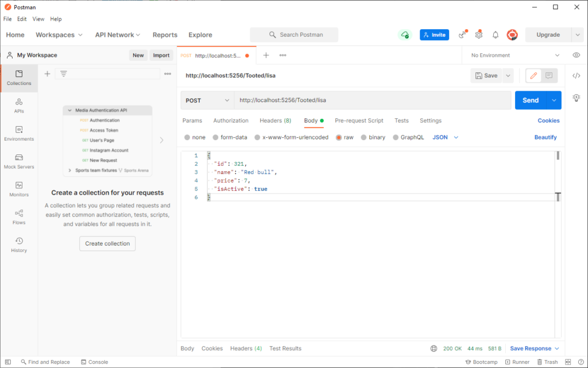This screenshot has width=588, height=368.
Task: Click the collections filter field
Action: (x=107, y=74)
